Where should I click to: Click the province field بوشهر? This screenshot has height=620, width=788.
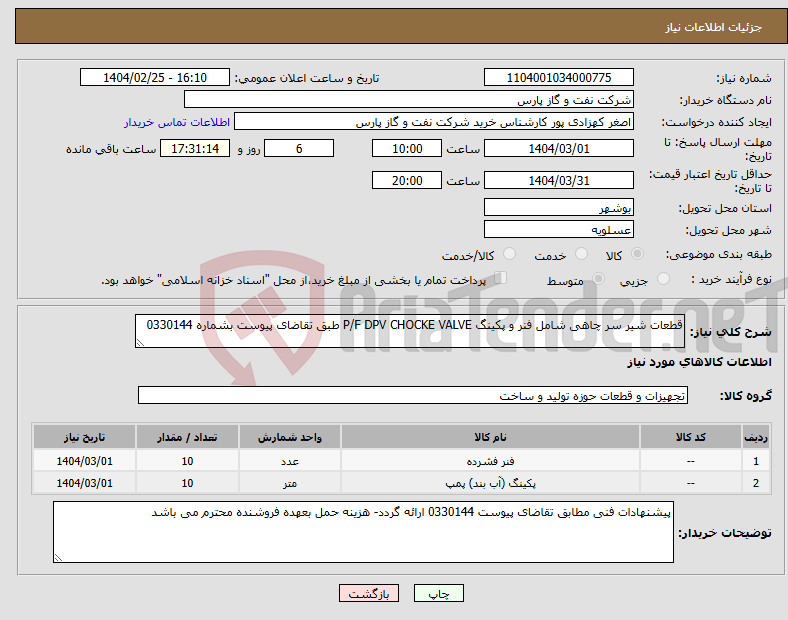coord(558,207)
